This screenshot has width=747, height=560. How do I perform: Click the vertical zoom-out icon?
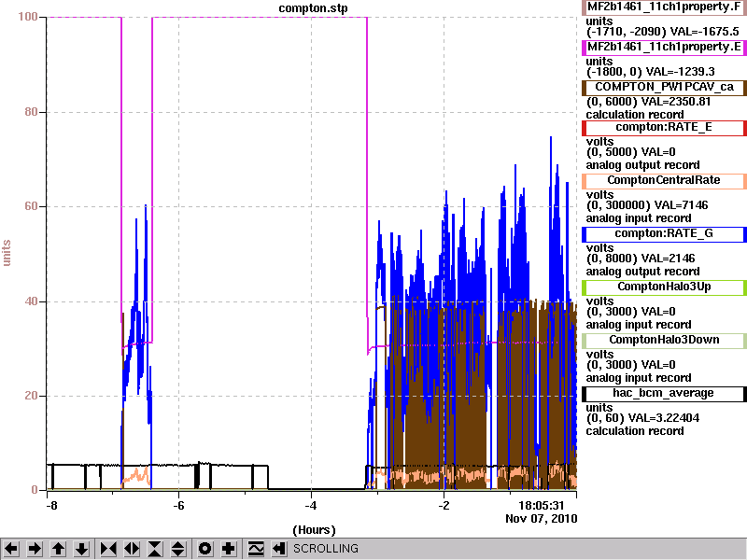point(177,549)
